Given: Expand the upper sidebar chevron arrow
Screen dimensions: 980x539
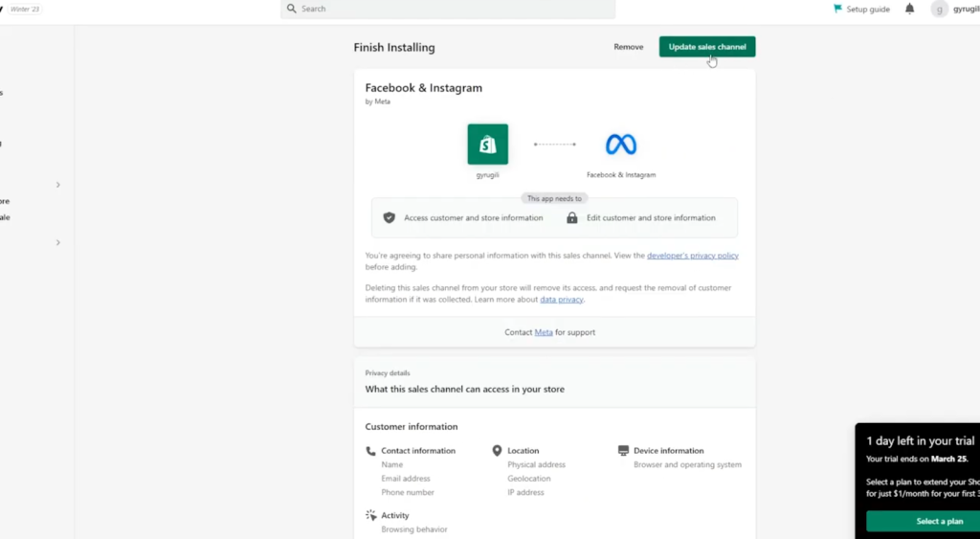Looking at the screenshot, I should 57,185.
